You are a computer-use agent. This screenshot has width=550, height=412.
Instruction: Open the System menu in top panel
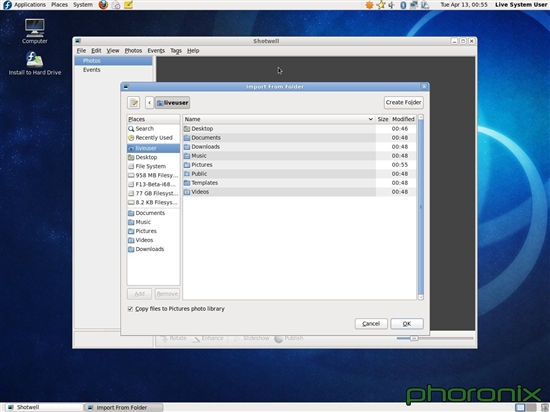pos(83,5)
